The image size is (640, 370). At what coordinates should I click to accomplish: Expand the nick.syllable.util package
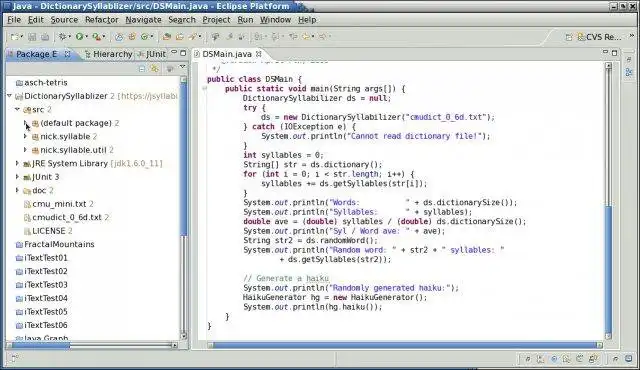pos(25,150)
